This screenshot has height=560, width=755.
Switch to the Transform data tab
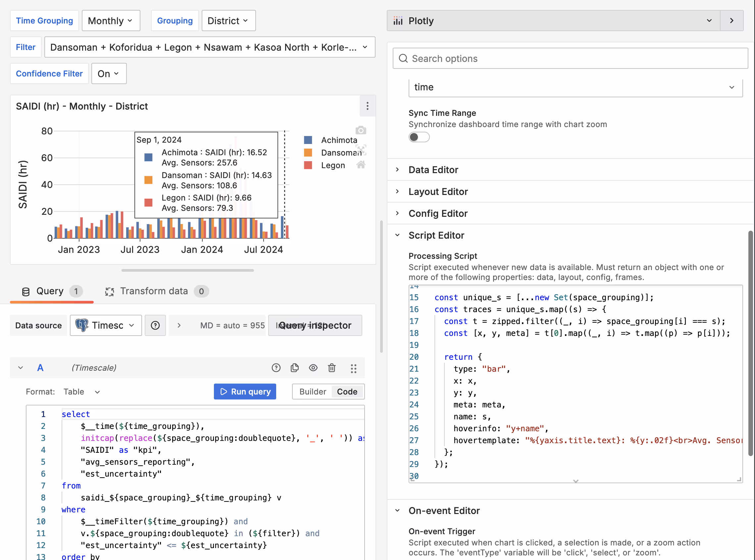[154, 291]
